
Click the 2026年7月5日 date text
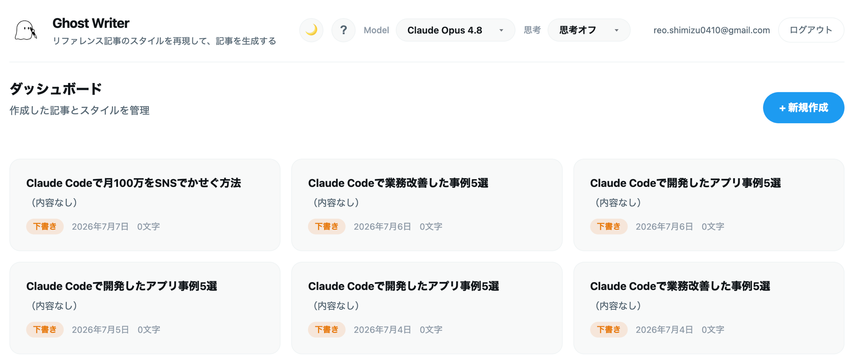pyautogui.click(x=100, y=330)
